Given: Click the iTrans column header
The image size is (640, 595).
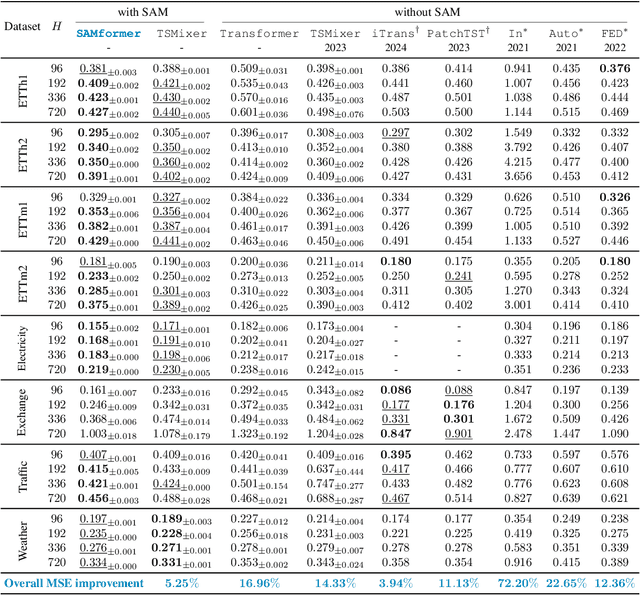Looking at the screenshot, I should (396, 33).
